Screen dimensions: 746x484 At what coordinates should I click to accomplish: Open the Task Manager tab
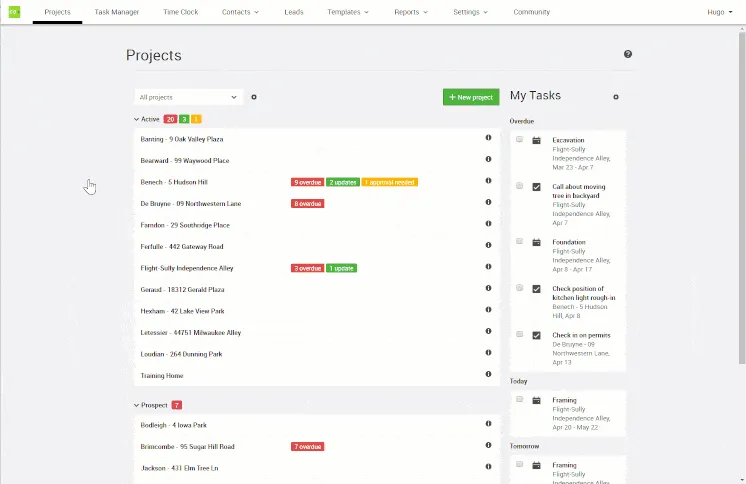pos(117,12)
